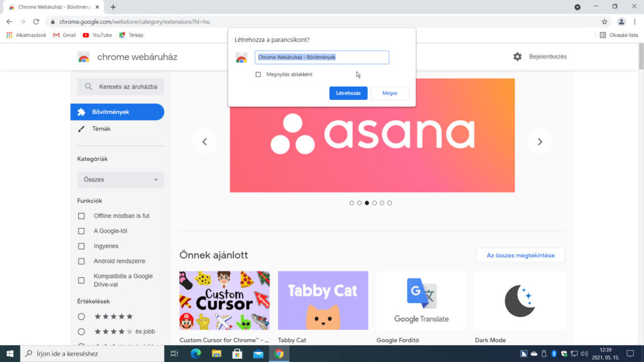Click the browser forward arrow
Image resolution: width=644 pixels, height=362 pixels.
click(23, 22)
